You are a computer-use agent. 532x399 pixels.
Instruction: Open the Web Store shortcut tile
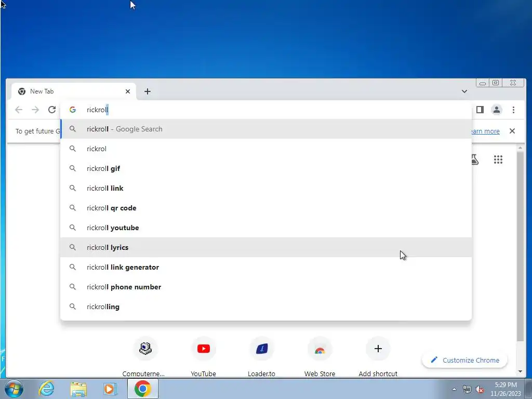coord(320,356)
